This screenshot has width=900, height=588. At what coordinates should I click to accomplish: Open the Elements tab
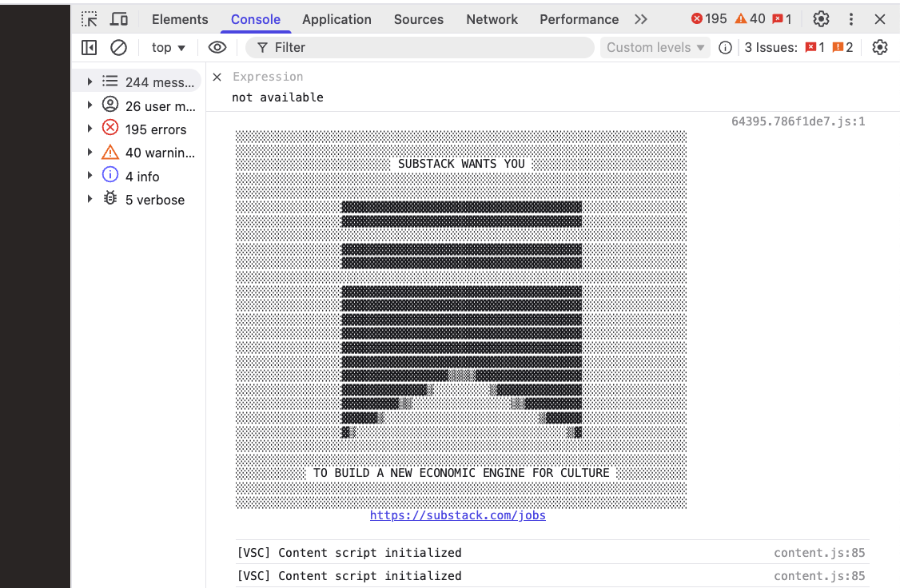(x=180, y=19)
